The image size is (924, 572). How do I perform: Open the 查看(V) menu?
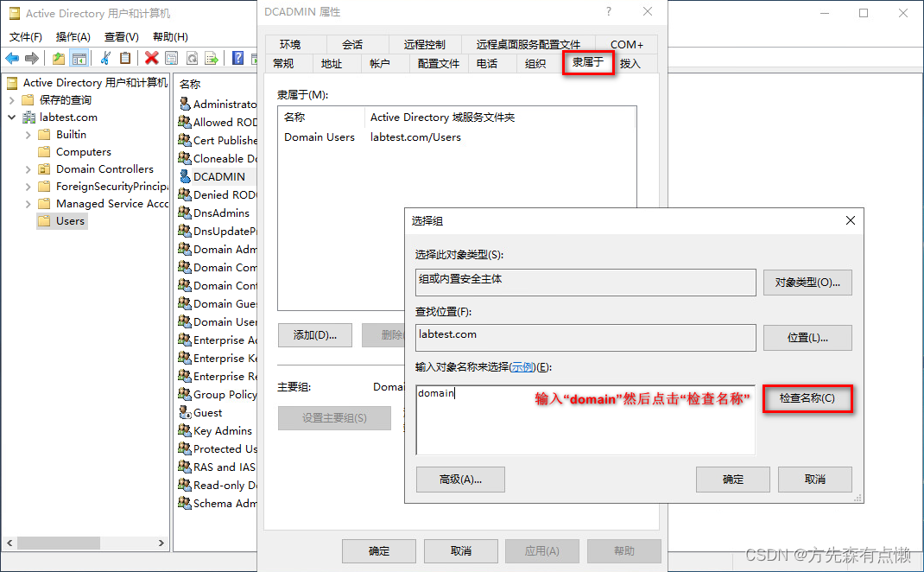pos(122,36)
